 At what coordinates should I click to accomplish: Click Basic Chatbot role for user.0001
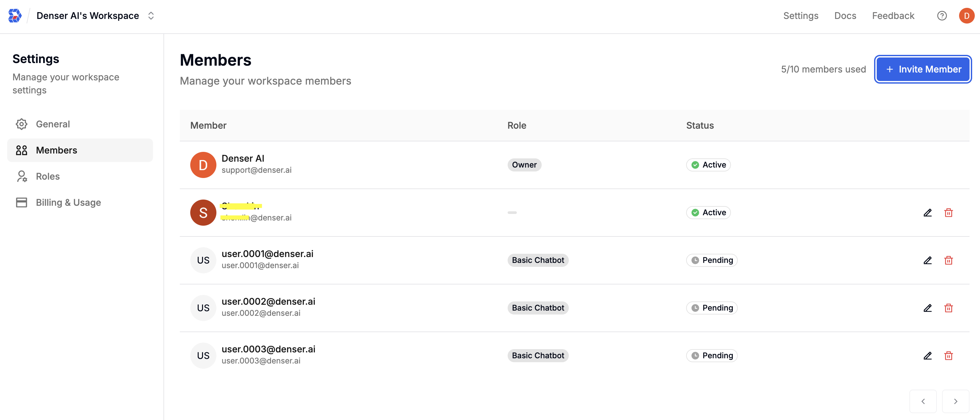pos(537,260)
